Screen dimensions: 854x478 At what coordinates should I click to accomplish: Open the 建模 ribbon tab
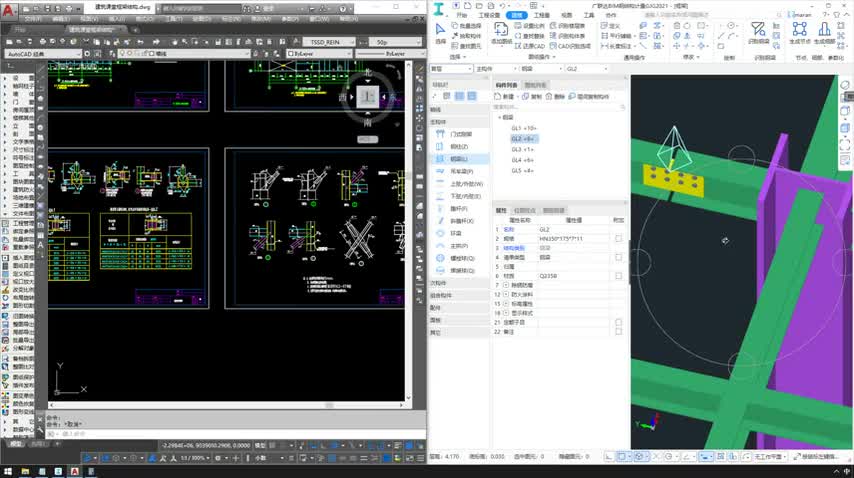point(516,16)
